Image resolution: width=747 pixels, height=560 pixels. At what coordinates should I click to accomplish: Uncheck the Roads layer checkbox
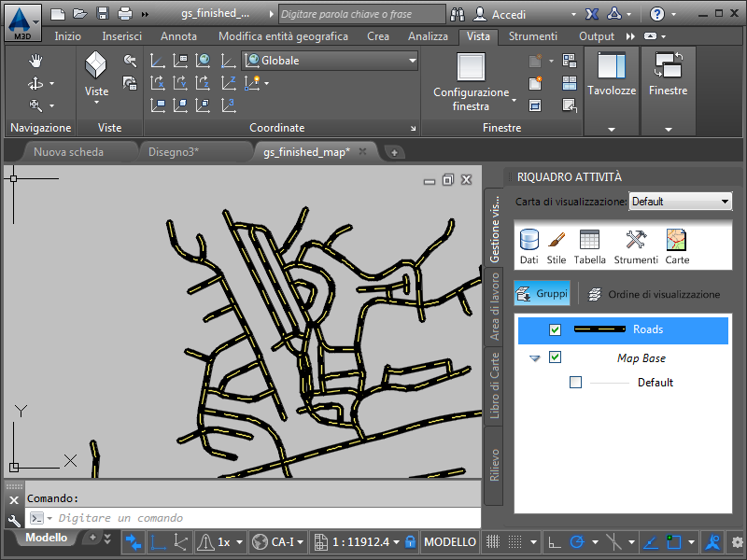(556, 329)
